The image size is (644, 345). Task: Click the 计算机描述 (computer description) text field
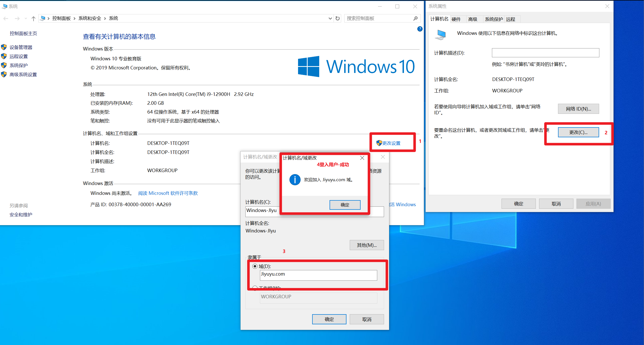point(545,53)
